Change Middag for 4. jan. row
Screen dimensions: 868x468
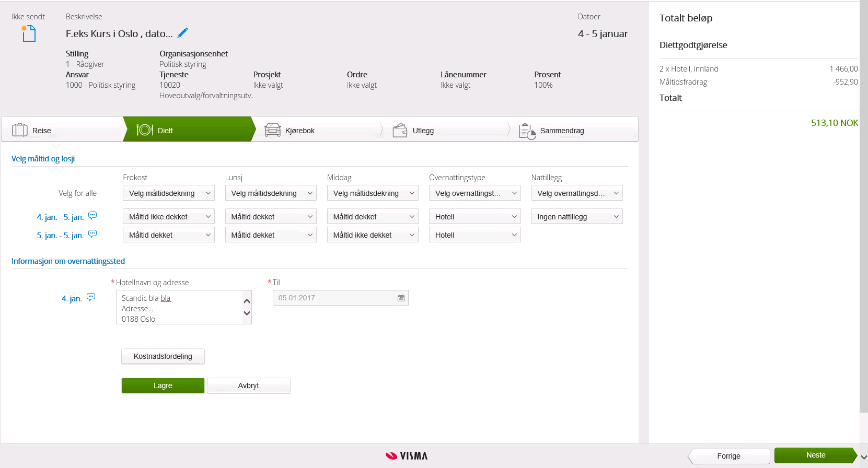pos(373,217)
